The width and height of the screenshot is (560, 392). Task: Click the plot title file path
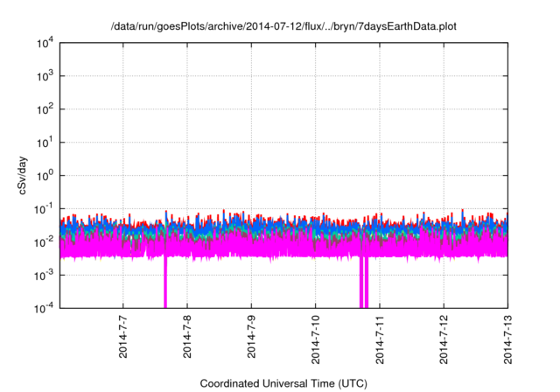click(x=283, y=26)
